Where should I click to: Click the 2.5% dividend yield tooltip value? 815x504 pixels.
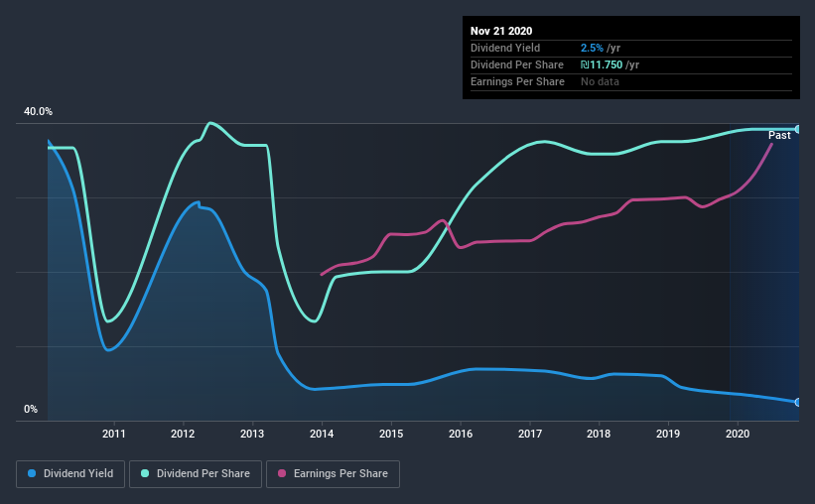point(592,48)
